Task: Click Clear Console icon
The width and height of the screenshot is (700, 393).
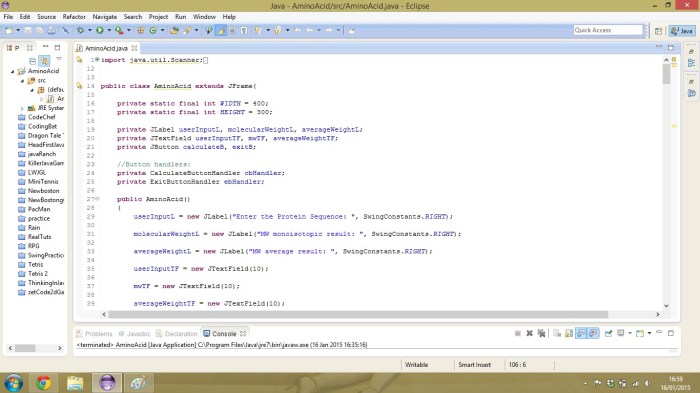Action: (x=557, y=333)
